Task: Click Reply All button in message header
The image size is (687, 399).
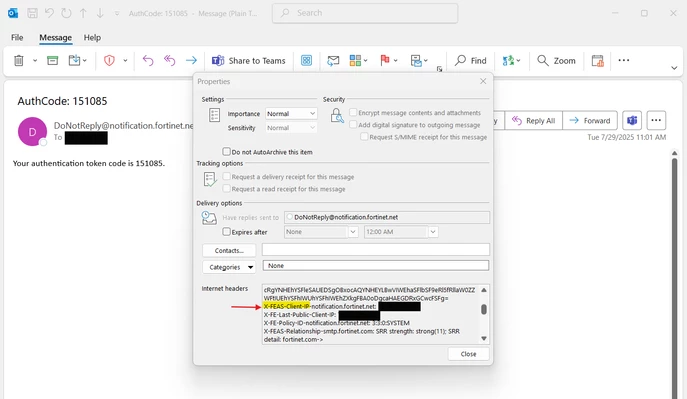Action: coord(534,120)
